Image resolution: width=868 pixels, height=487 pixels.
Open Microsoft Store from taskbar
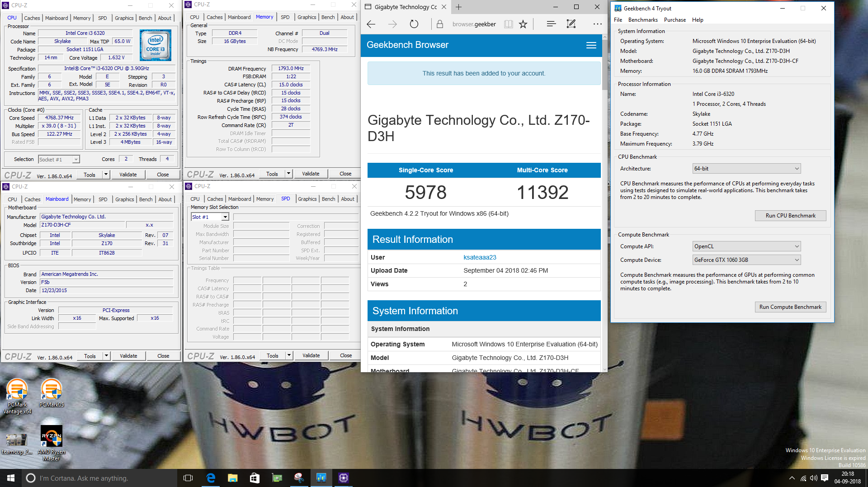[x=255, y=478]
